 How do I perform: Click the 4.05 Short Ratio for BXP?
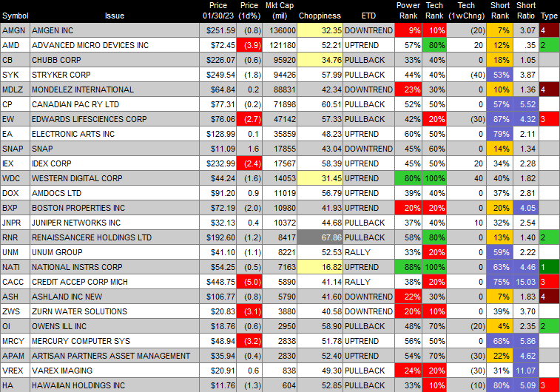pos(526,208)
